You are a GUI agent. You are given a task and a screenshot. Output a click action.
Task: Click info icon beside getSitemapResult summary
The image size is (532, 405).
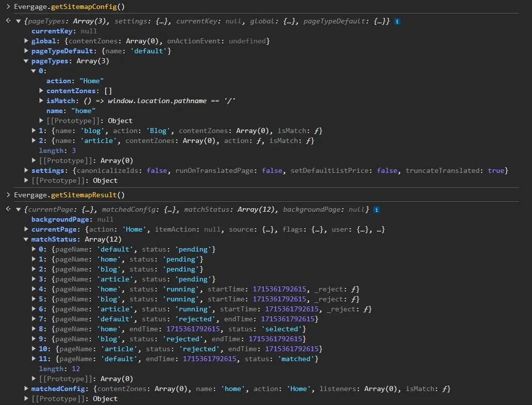pos(376,210)
